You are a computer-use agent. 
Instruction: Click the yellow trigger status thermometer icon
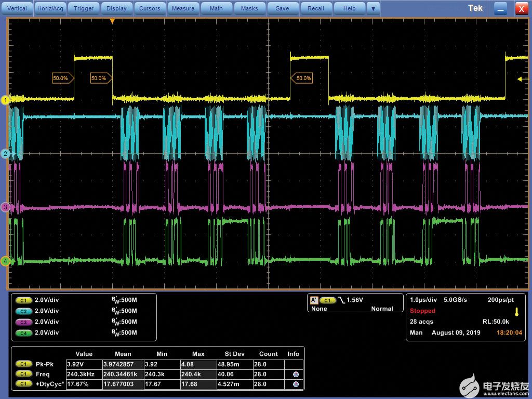pos(517,312)
